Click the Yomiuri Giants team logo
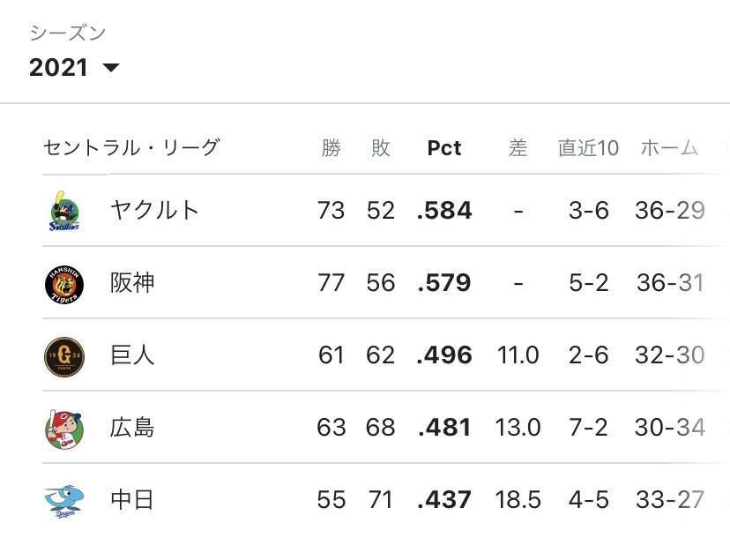Image resolution: width=730 pixels, height=560 pixels. 63,355
